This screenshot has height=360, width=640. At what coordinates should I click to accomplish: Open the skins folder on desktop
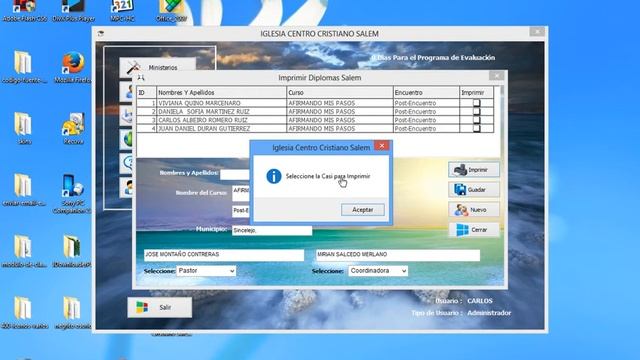pos(24,129)
